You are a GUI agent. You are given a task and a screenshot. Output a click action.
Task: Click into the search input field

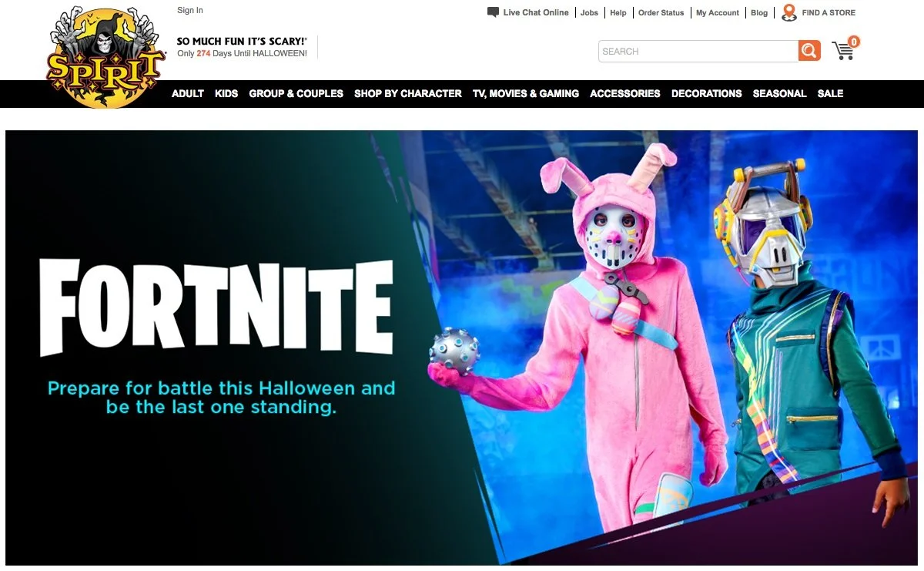(698, 52)
